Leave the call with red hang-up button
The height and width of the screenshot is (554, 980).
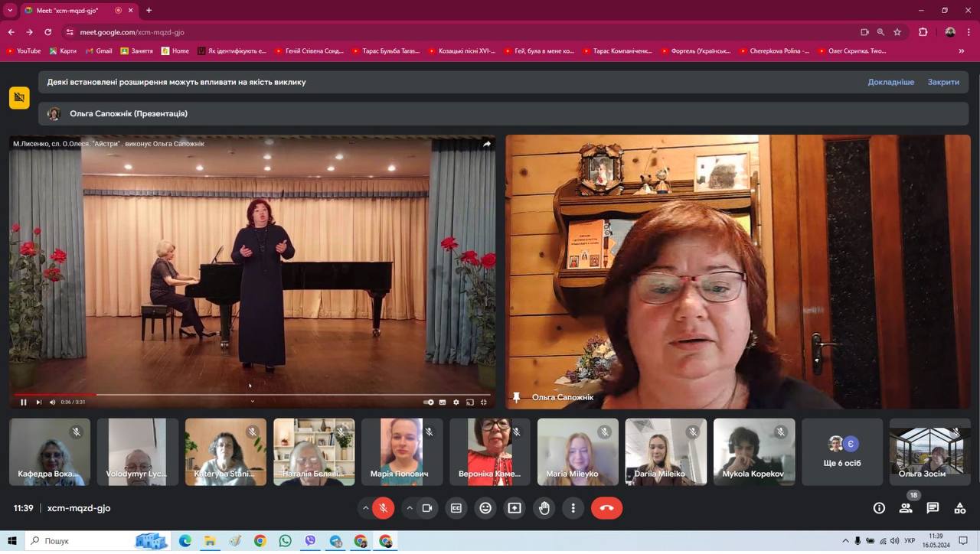coord(607,508)
